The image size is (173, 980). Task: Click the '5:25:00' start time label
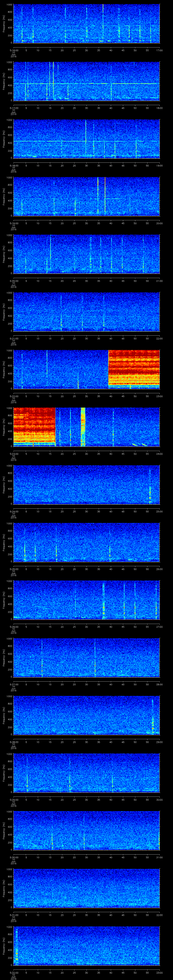14,569
